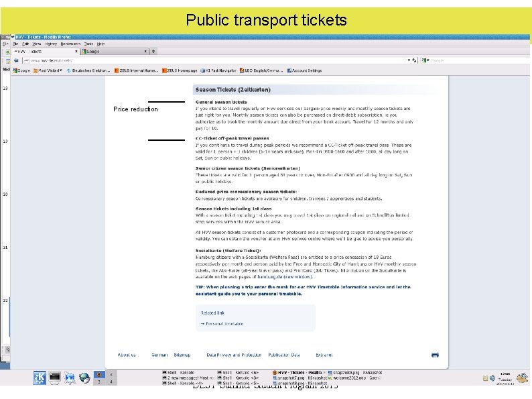Open the Bookmarks menu
The width and height of the screenshot is (532, 399).
(70, 44)
